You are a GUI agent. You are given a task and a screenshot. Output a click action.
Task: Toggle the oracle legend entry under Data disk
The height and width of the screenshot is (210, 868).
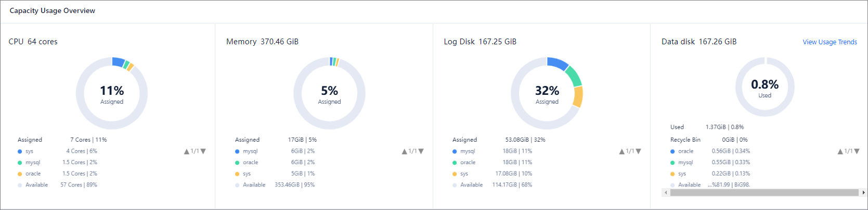click(x=685, y=151)
